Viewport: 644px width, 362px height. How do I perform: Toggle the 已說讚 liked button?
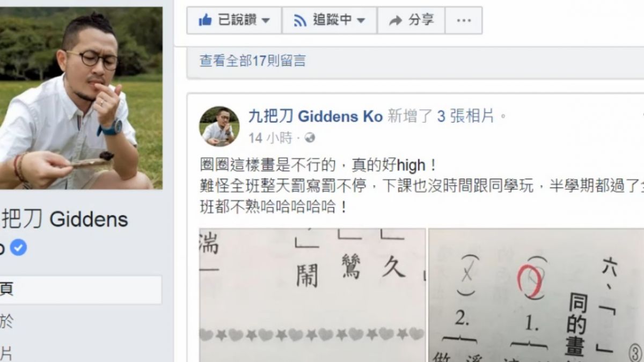tap(234, 20)
